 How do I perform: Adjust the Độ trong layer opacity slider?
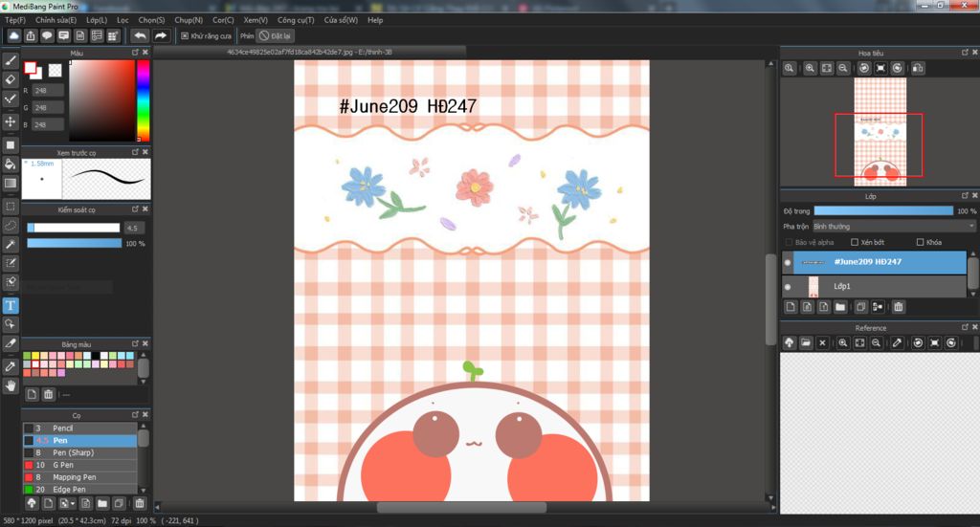[883, 211]
